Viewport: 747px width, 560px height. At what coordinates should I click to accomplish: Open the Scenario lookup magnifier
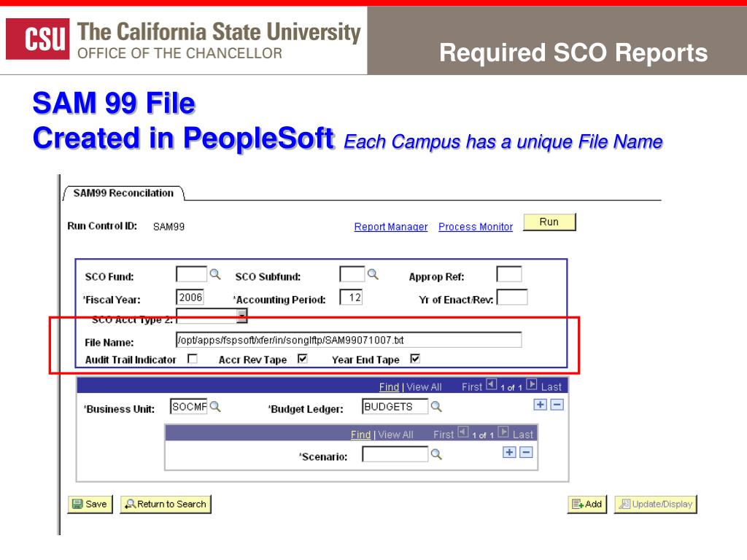point(436,454)
